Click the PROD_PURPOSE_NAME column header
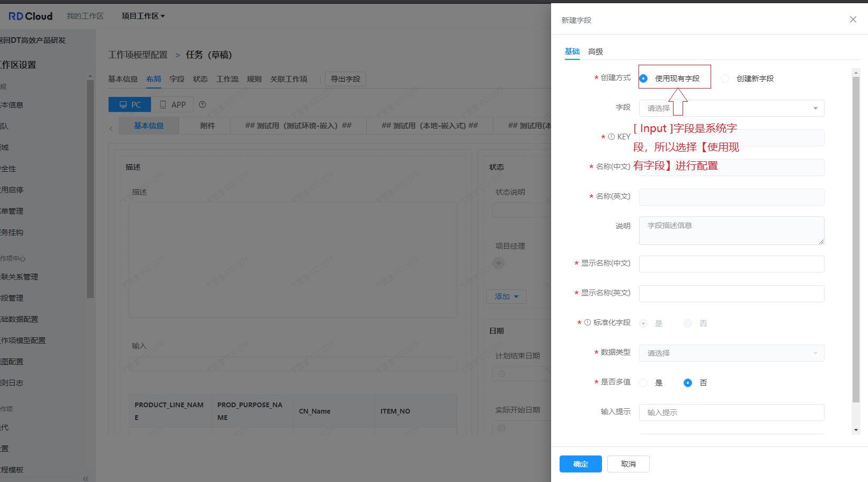The image size is (868, 482). [x=252, y=411]
